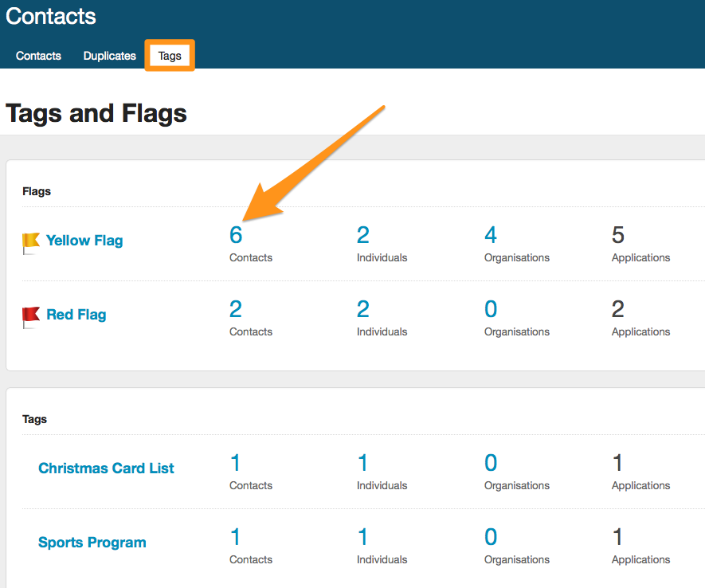This screenshot has height=588, width=705.
Task: View Yellow Flag's 2 individuals
Action: pyautogui.click(x=363, y=235)
